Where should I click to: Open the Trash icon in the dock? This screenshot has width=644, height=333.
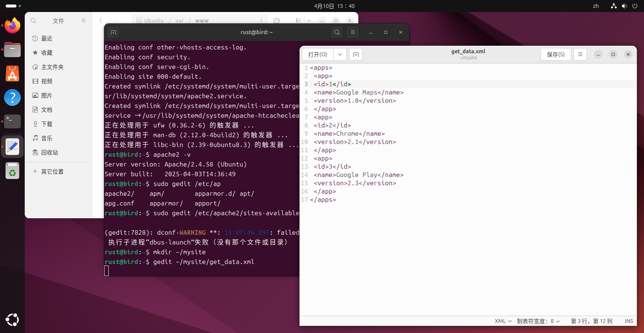click(12, 171)
